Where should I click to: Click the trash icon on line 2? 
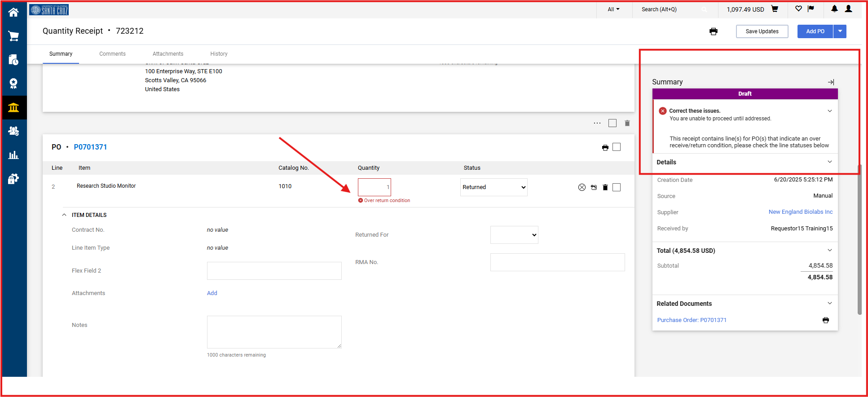(605, 187)
